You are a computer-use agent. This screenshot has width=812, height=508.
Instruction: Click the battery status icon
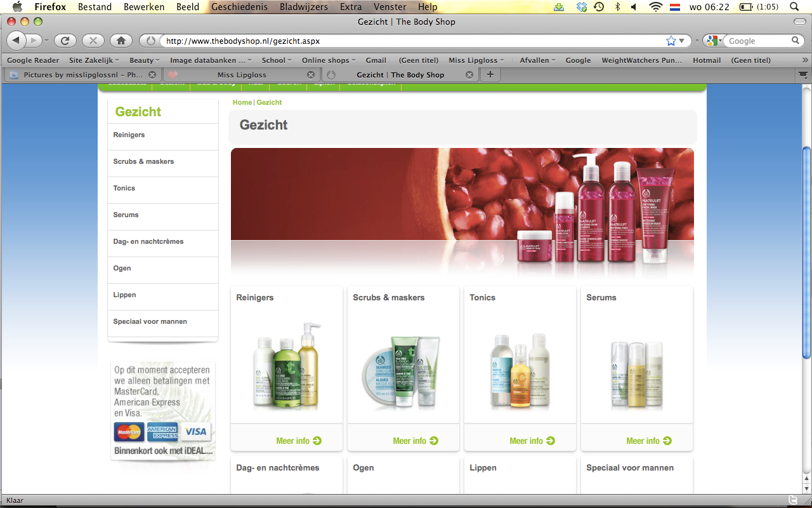[x=747, y=7]
